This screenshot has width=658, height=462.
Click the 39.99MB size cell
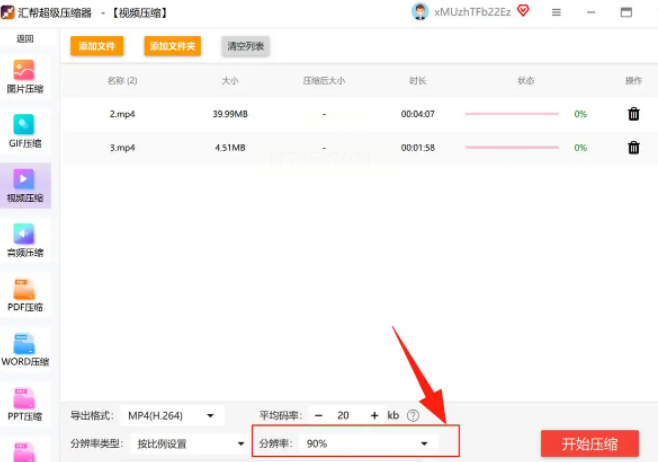tap(230, 114)
